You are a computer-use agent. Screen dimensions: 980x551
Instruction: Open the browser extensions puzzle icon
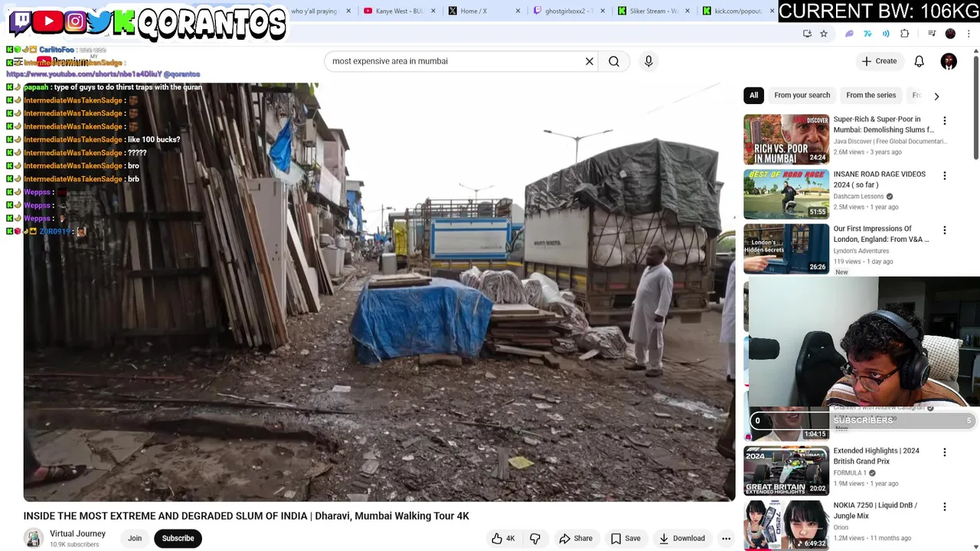pos(905,34)
